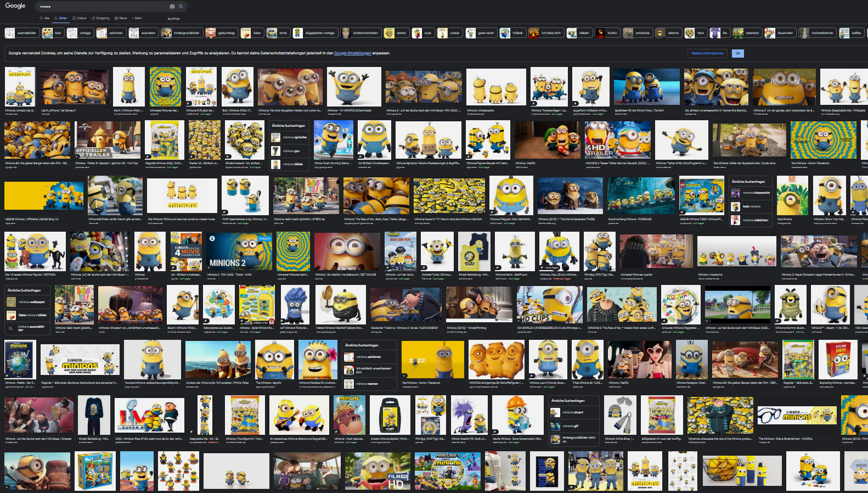Open the Super Bowl LV minions thumbnail

point(149,416)
